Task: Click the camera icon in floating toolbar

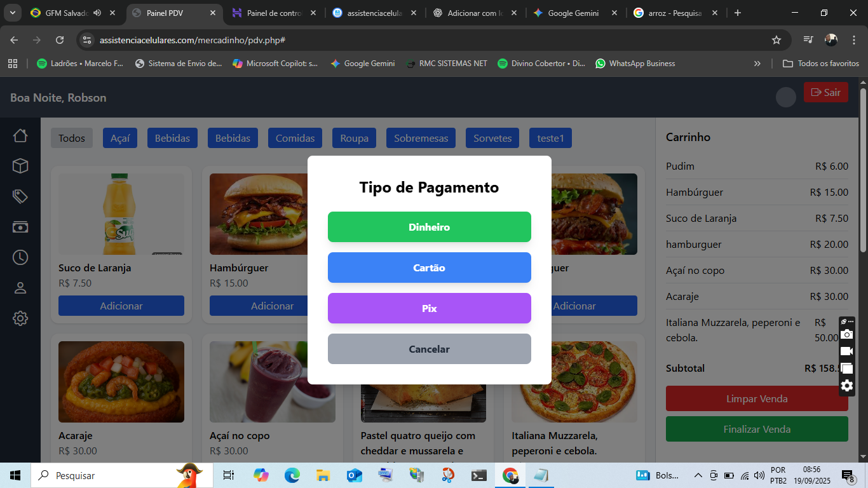Action: [x=846, y=334]
